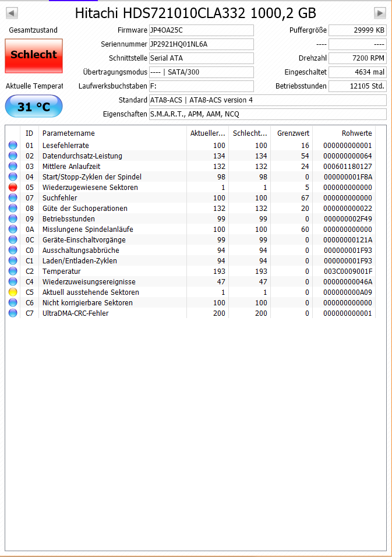The image size is (392, 557).
Task: Click the red Schlecht health status button
Action: [x=34, y=56]
